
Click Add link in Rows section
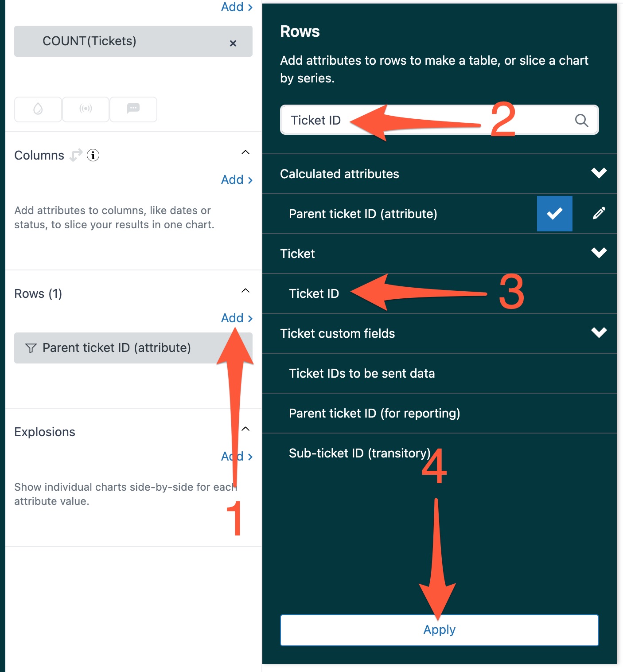coord(237,318)
